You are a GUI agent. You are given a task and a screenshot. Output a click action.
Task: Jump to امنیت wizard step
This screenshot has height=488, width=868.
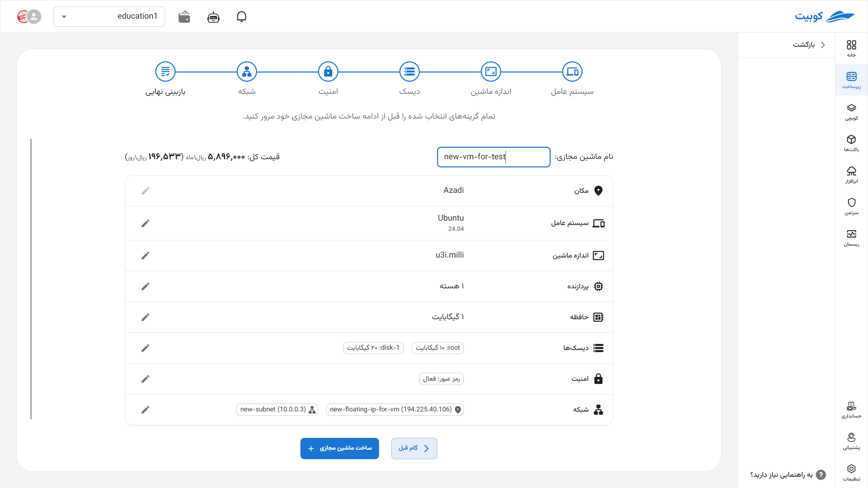pos(328,72)
